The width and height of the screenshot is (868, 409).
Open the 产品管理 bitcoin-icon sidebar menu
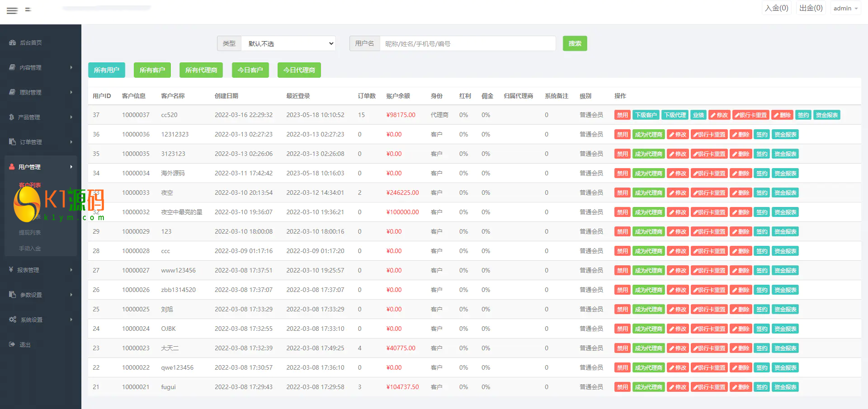pos(29,118)
